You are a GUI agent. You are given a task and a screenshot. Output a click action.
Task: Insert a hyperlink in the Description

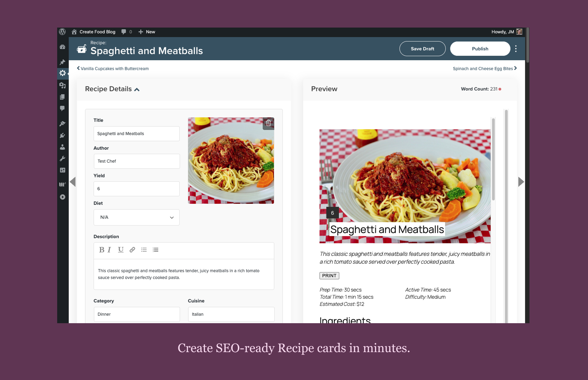[x=132, y=249]
